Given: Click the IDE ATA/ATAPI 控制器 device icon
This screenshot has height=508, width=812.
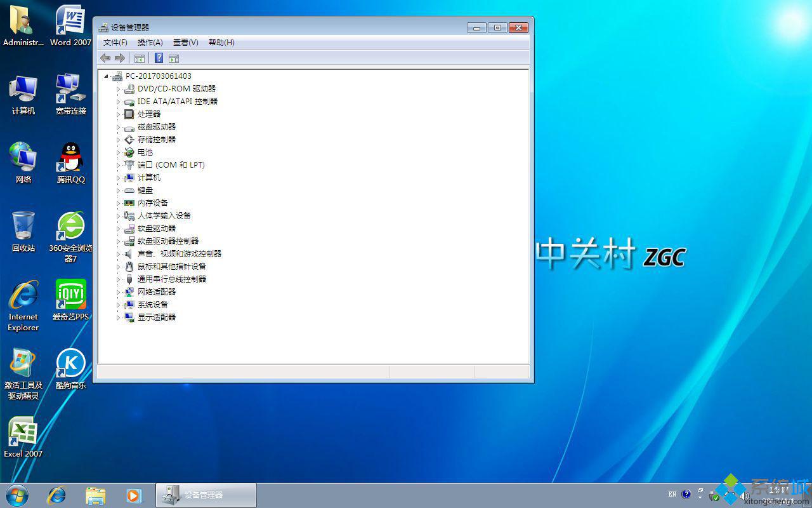Looking at the screenshot, I should pyautogui.click(x=129, y=101).
